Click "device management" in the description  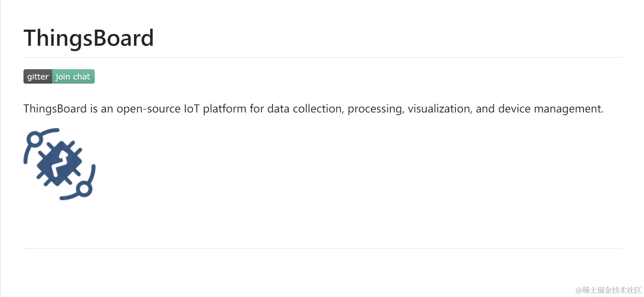coord(550,109)
